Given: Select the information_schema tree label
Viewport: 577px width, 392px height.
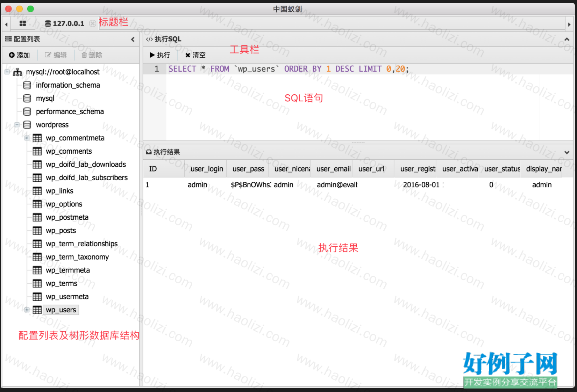Looking at the screenshot, I should 68,85.
